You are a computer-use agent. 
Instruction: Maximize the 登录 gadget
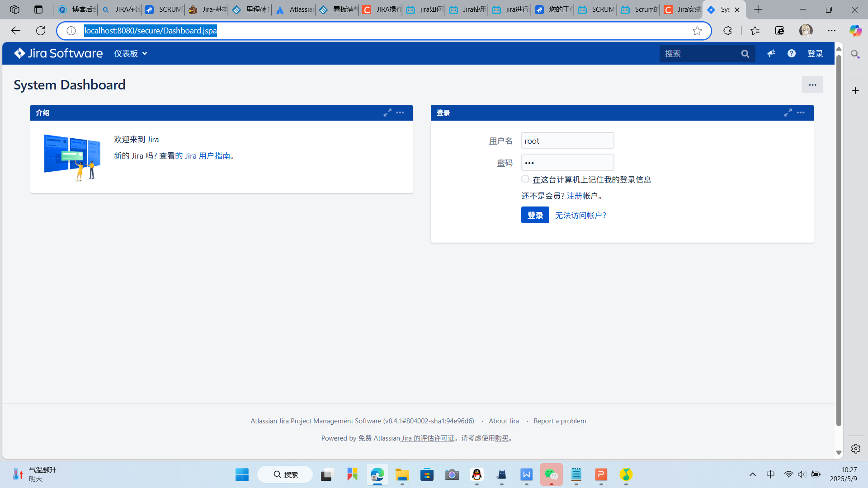[788, 113]
